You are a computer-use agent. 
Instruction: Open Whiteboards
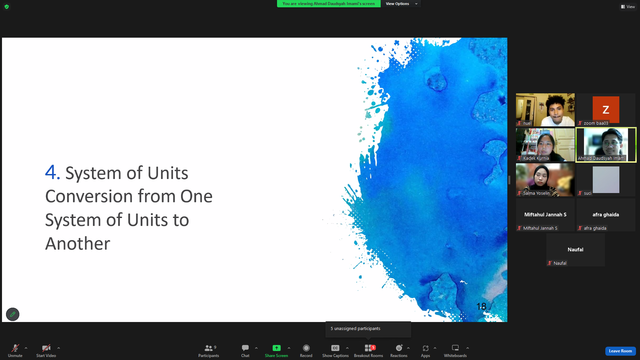tap(455, 350)
